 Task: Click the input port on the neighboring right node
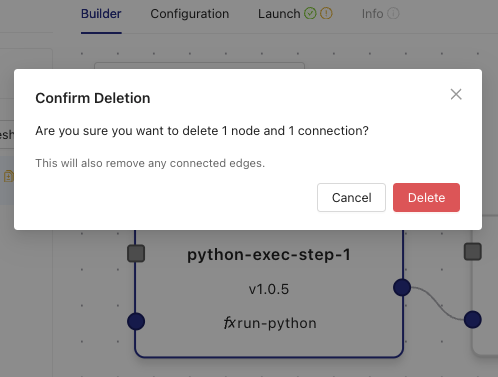tap(473, 319)
